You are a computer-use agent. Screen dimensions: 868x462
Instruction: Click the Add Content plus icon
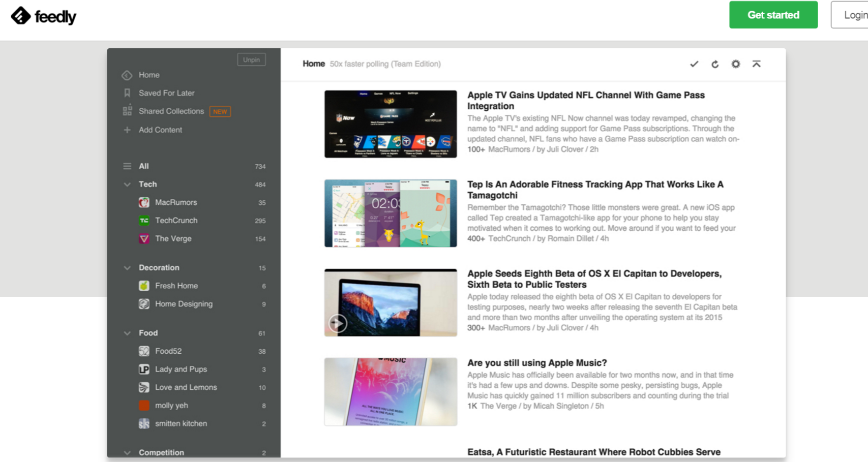127,130
